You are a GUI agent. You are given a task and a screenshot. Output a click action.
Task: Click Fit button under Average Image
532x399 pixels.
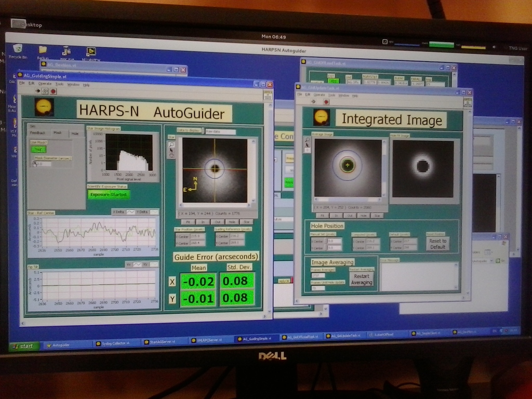pyautogui.click(x=323, y=215)
